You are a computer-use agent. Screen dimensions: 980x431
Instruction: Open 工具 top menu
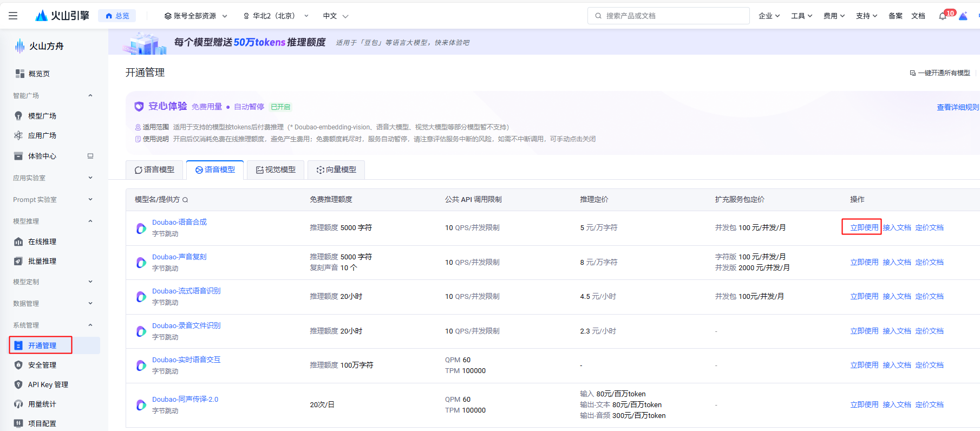(x=801, y=16)
